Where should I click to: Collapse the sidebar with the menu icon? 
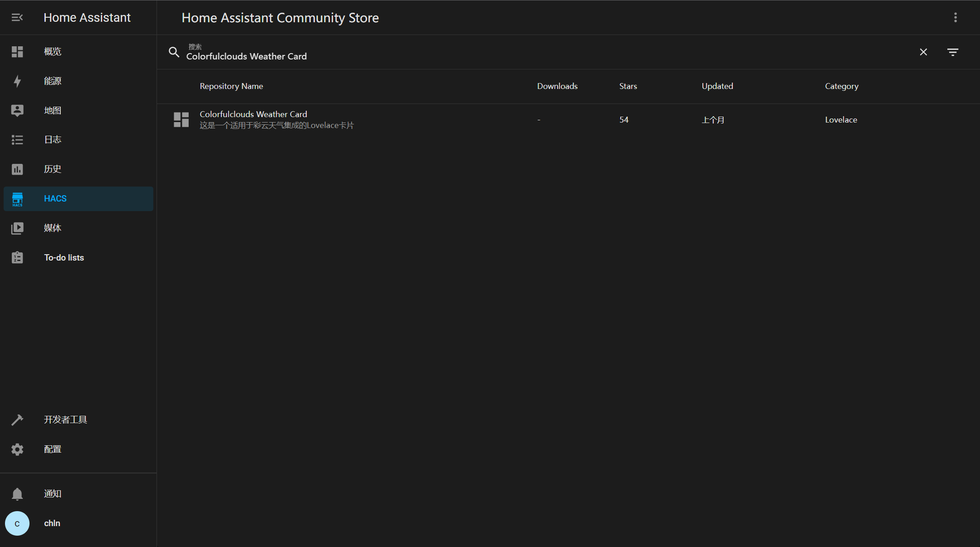pos(17,17)
